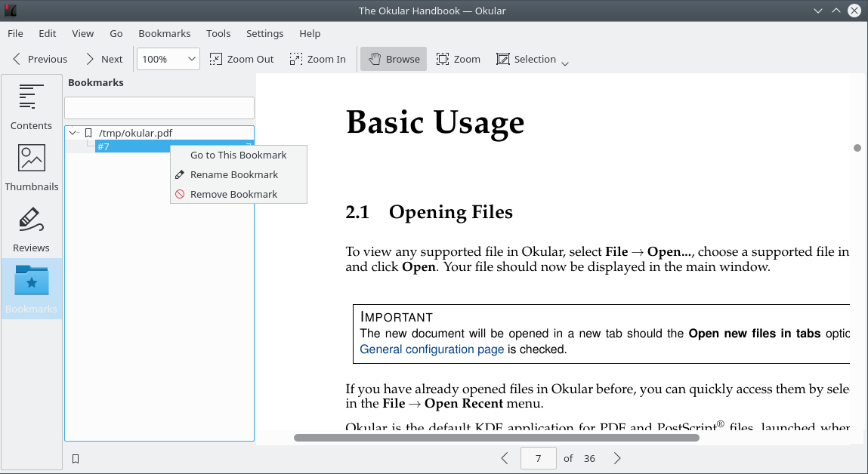Viewport: 868px width, 474px height.
Task: Open the Contents sidebar panel
Action: click(31, 106)
